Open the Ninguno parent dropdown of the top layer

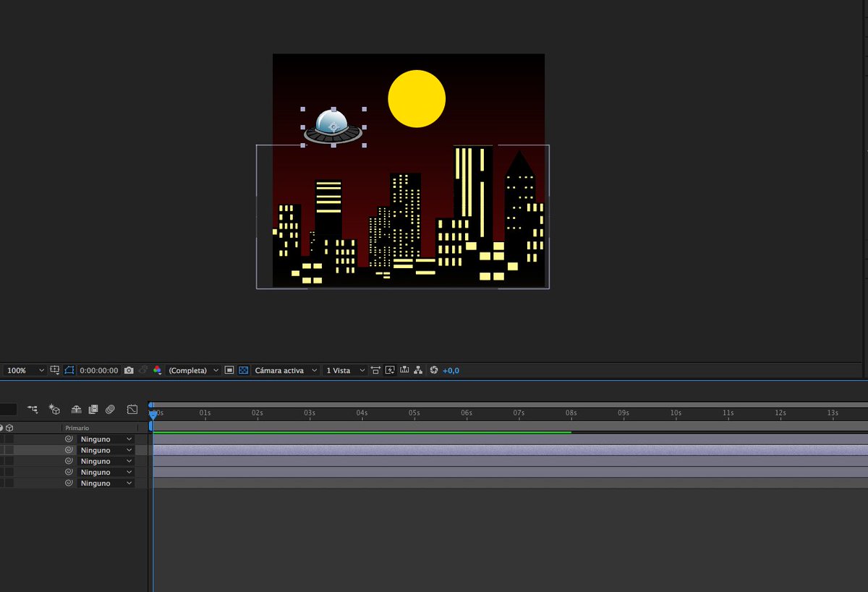coord(106,439)
